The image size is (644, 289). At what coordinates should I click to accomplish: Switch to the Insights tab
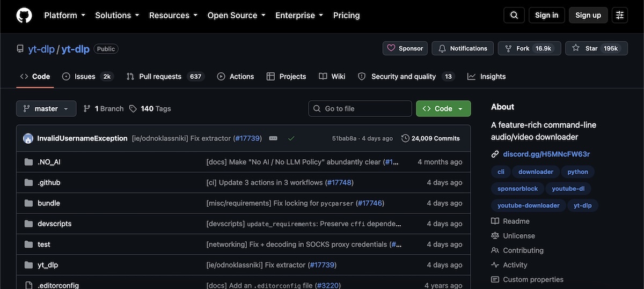487,77
